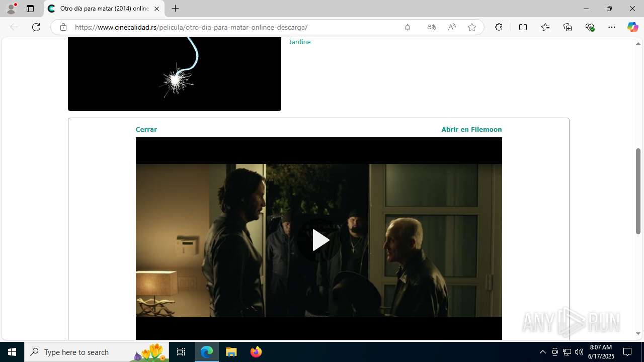644x362 pixels.
Task: Click the movie poster thumbnail with sparkler
Action: [175, 74]
